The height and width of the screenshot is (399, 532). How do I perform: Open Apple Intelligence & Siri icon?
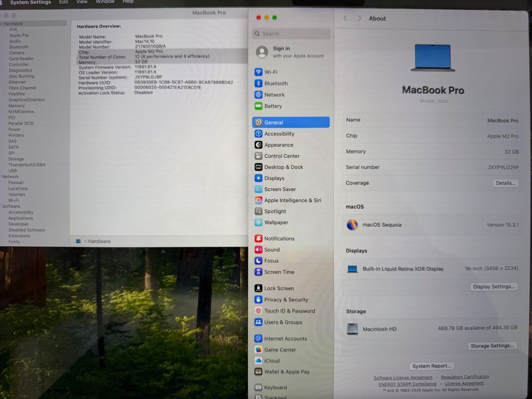tap(258, 200)
